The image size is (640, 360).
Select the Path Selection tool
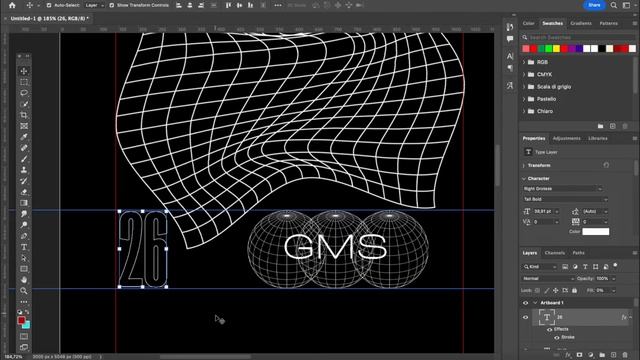click(24, 258)
